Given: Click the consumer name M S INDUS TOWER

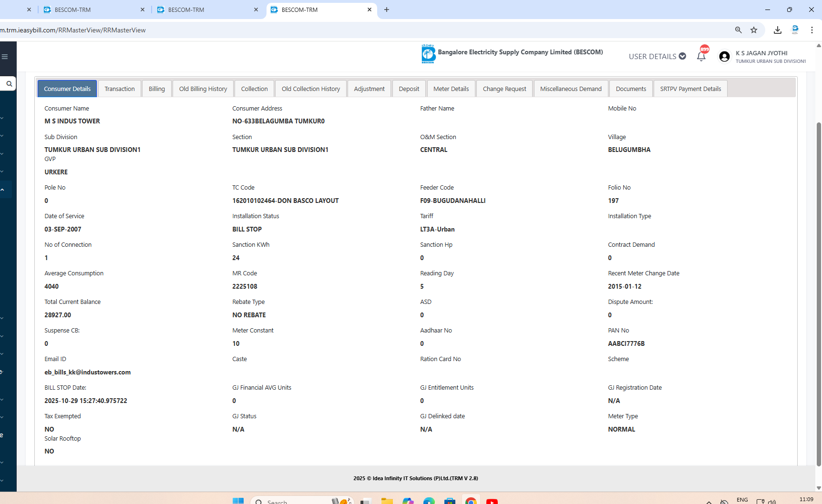Looking at the screenshot, I should pyautogui.click(x=72, y=121).
